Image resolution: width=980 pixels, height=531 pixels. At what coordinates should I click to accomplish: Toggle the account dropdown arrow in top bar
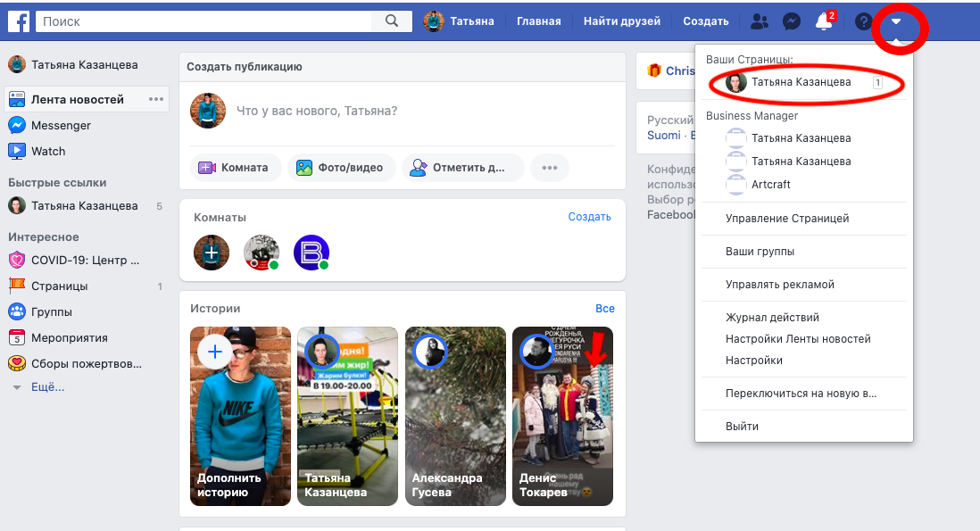pos(895,21)
